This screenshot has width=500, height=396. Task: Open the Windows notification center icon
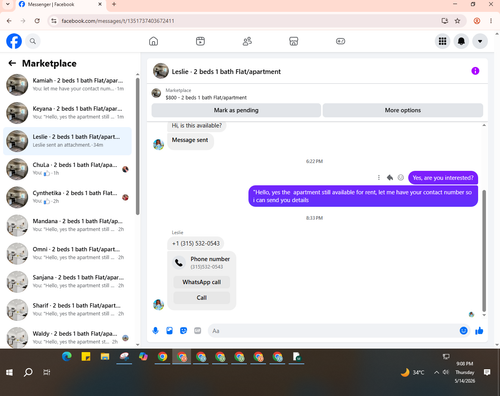(x=487, y=372)
